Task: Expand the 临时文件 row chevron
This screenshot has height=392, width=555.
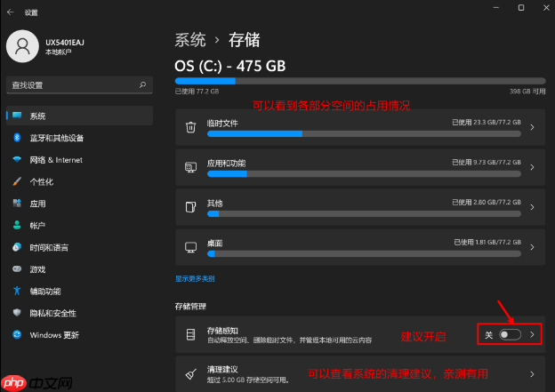Action: 533,127
